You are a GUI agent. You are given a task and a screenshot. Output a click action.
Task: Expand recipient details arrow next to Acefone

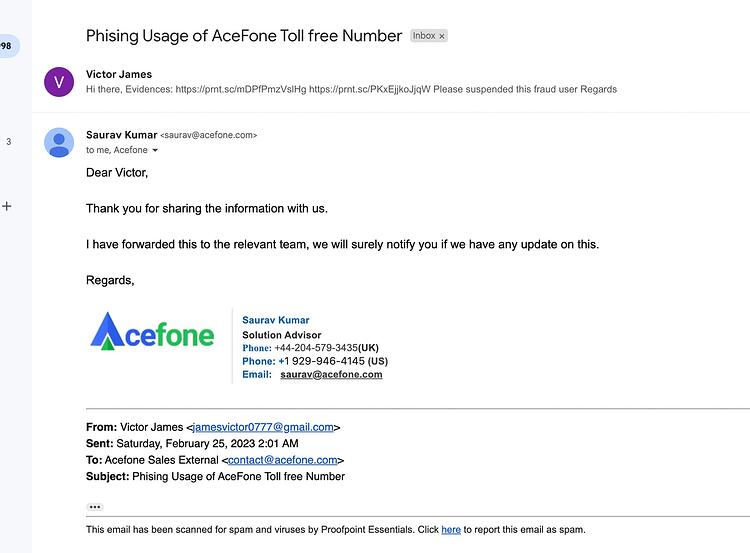click(155, 150)
